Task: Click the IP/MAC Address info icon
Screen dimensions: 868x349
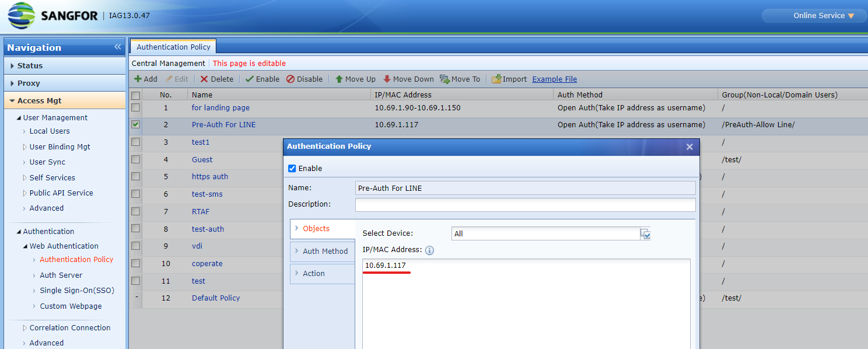Action: 429,250
